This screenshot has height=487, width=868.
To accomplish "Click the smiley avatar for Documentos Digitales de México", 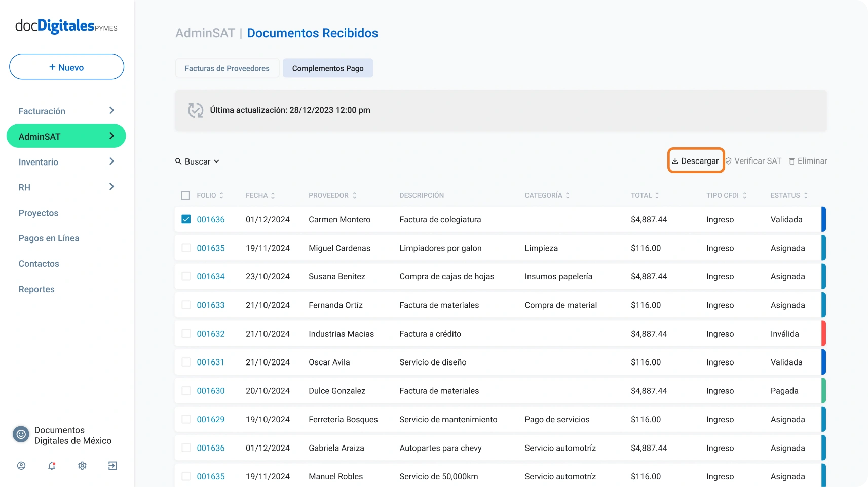I will (x=21, y=434).
